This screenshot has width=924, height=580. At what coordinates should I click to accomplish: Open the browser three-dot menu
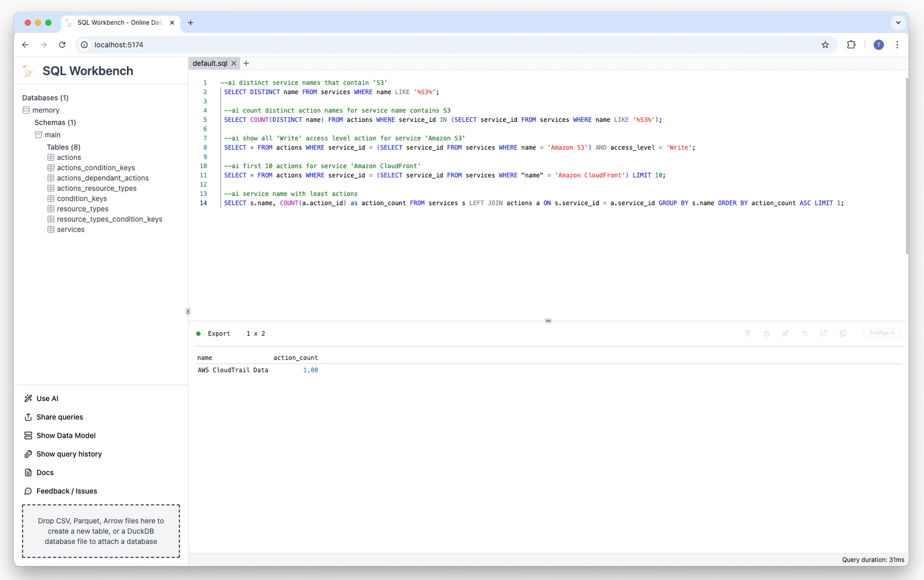(x=897, y=45)
